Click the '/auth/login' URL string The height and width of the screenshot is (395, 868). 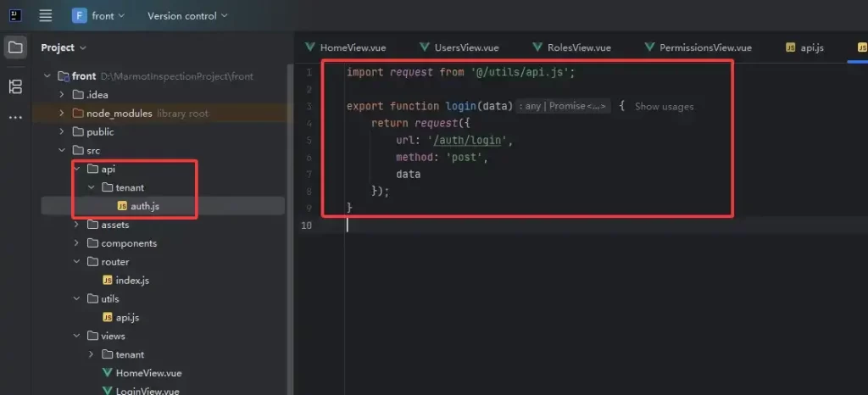tap(477, 141)
